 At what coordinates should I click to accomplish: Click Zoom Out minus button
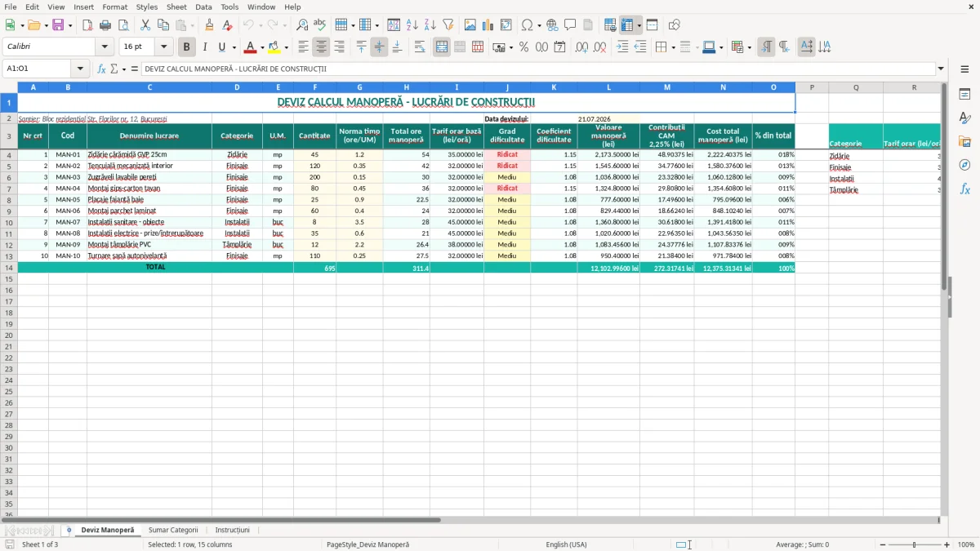click(x=882, y=544)
